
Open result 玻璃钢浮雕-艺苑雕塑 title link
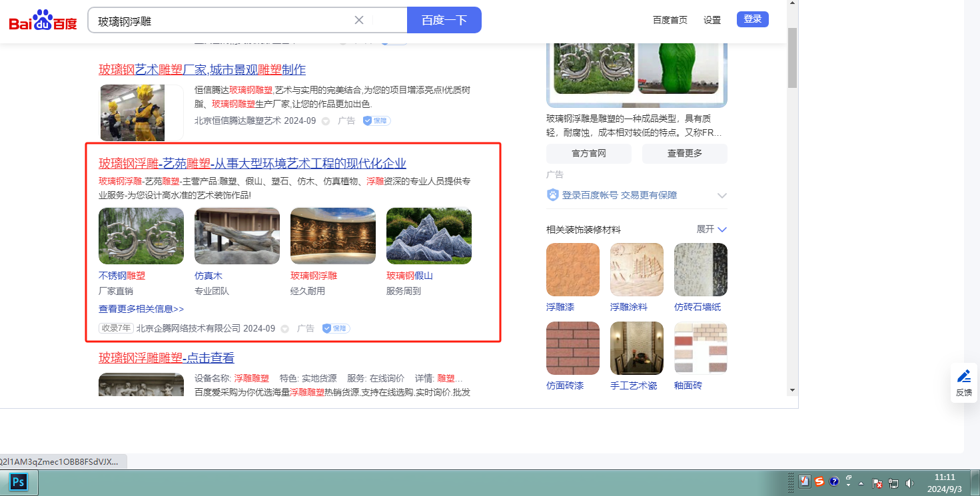pyautogui.click(x=252, y=164)
